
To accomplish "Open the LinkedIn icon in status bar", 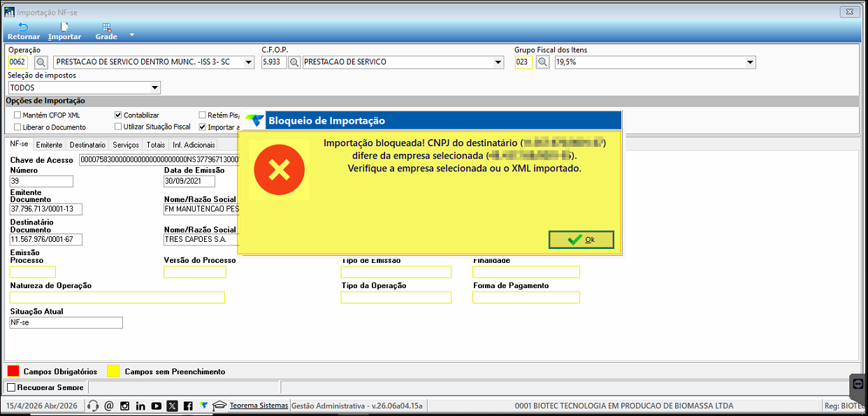I will tap(140, 406).
